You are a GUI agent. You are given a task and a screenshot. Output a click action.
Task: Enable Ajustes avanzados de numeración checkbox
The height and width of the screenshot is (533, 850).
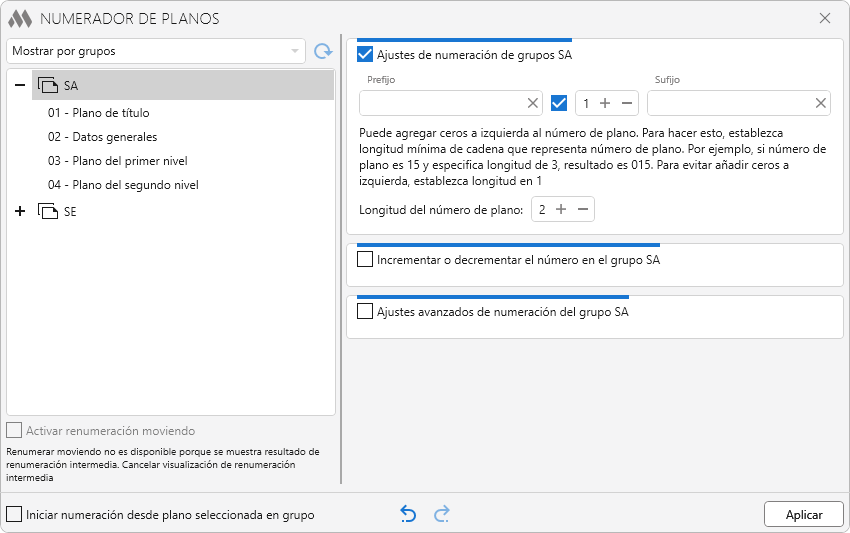(x=365, y=312)
